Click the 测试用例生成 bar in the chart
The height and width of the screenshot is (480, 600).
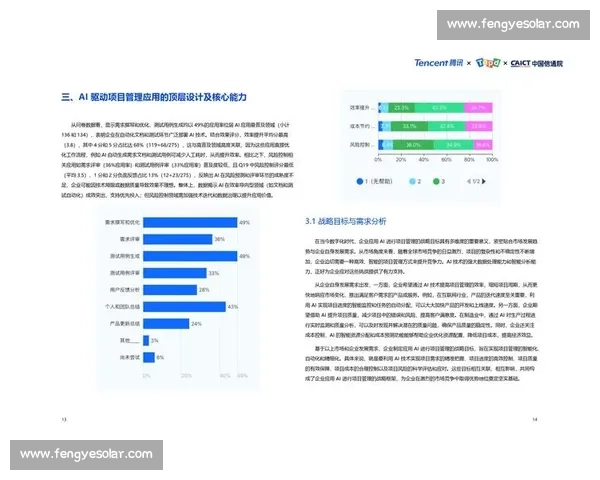pos(190,256)
